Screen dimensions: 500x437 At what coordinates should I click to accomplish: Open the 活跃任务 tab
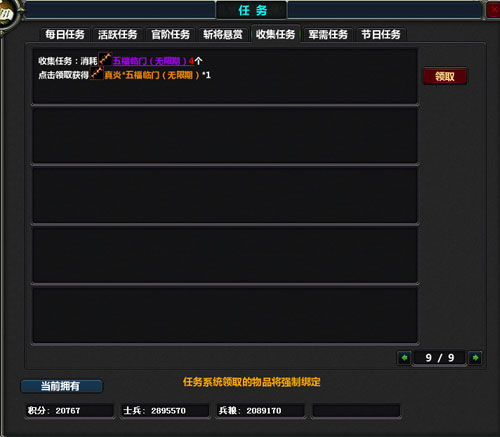[x=118, y=34]
